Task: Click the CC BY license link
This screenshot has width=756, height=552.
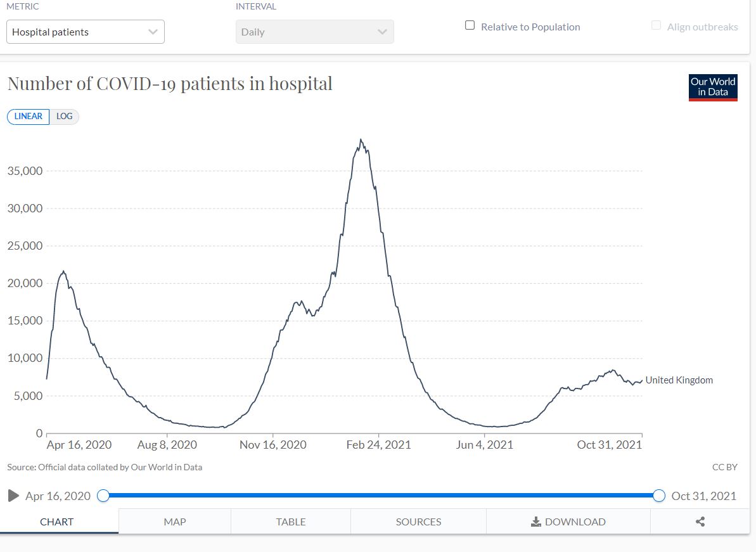Action: (x=724, y=467)
